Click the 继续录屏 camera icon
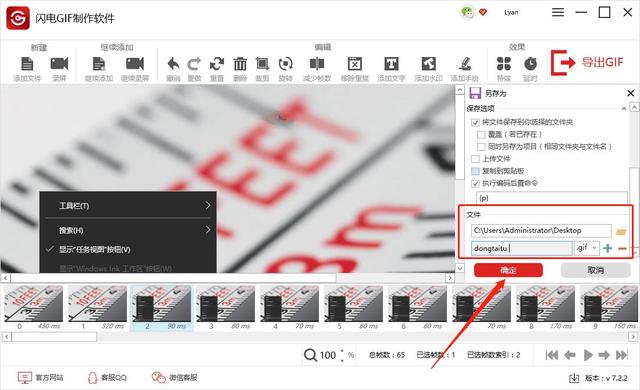640x390 pixels. 135,64
